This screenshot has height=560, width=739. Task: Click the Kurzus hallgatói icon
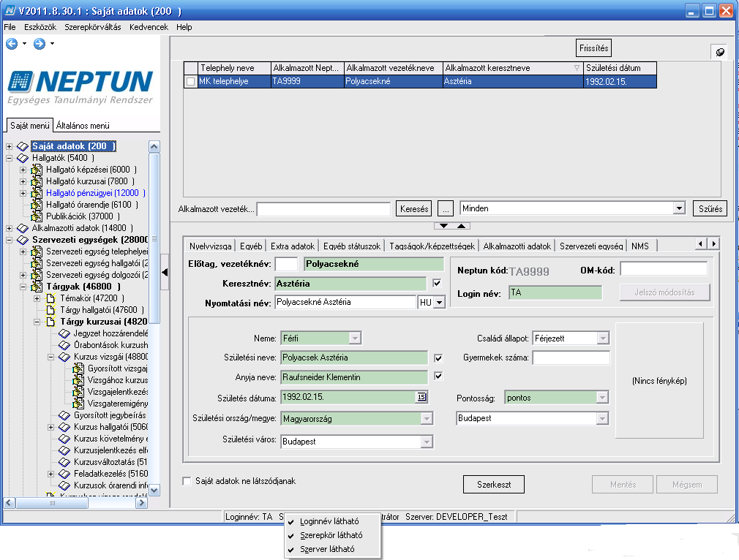(64, 427)
